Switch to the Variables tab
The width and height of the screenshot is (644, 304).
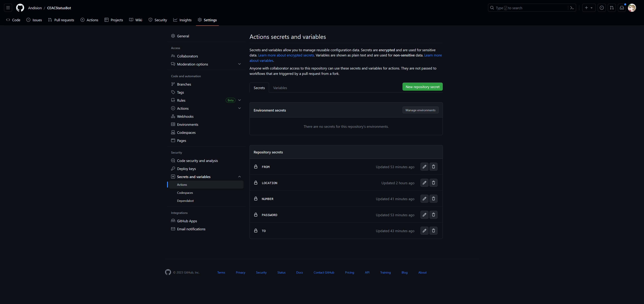[x=280, y=88]
